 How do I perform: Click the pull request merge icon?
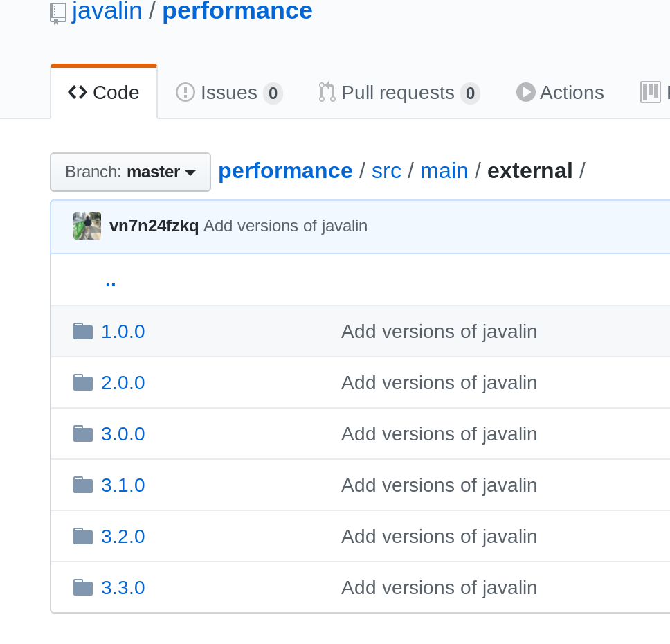click(327, 92)
